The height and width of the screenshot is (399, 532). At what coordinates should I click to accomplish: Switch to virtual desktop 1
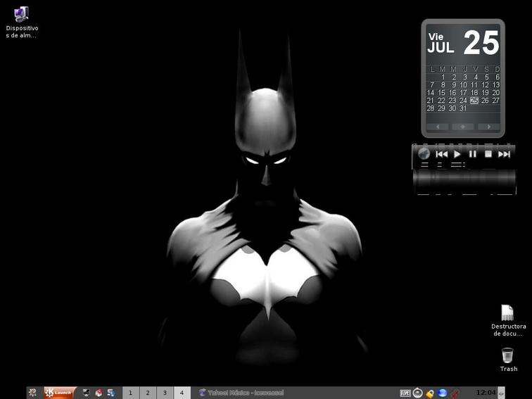(x=130, y=393)
